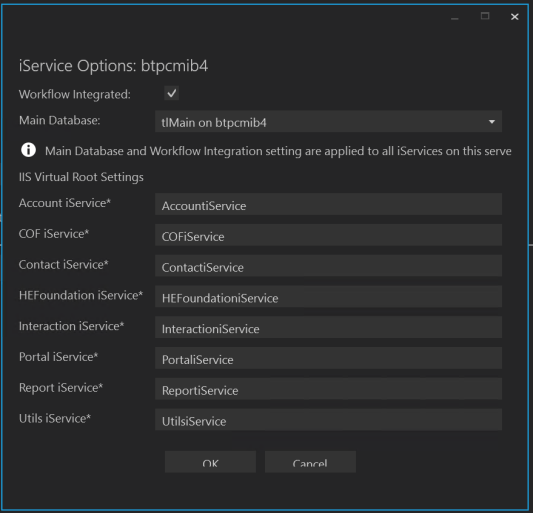Screen dimensions: 533x513
Task: Click the IIS Virtual Root Settings heading
Action: tap(81, 177)
